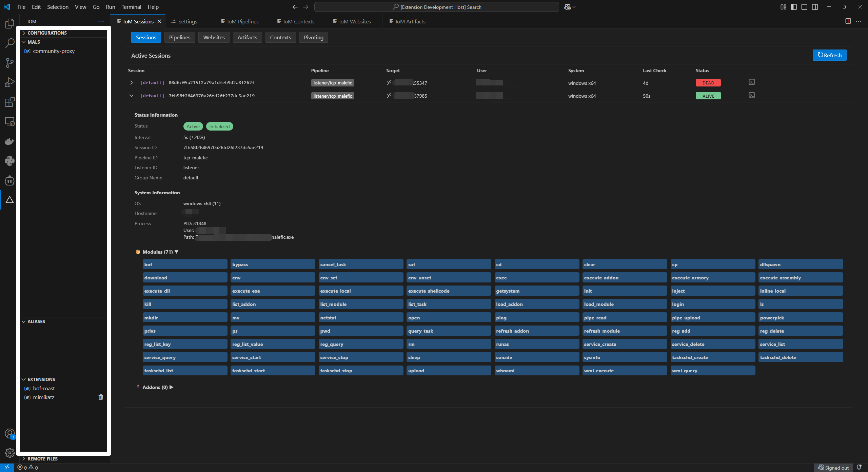Open terminal for the ALIVE session
Image resolution: width=868 pixels, height=472 pixels.
click(751, 96)
